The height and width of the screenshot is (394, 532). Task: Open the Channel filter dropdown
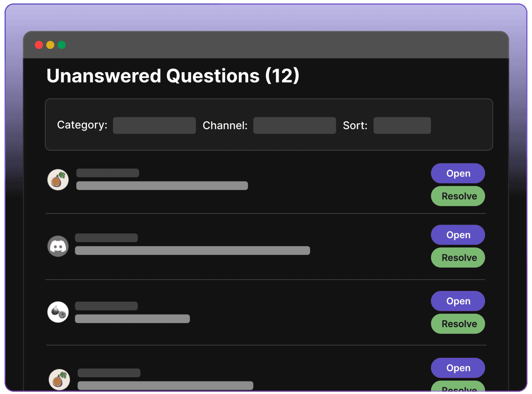(294, 125)
